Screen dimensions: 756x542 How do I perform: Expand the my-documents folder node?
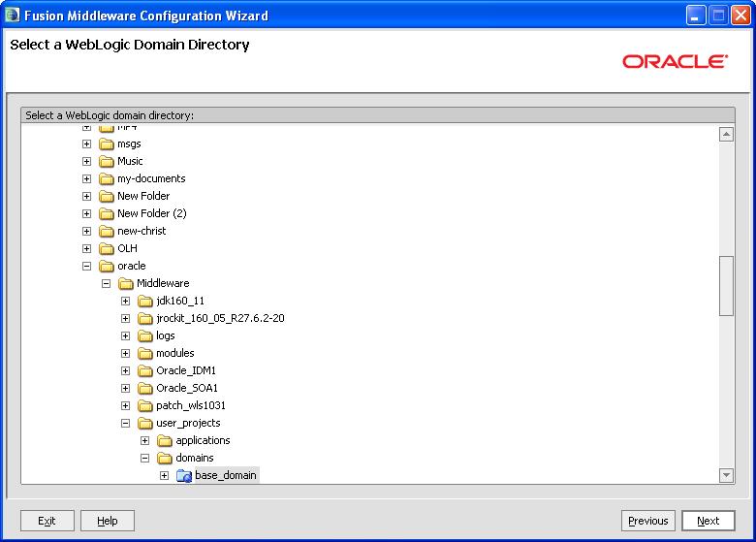[87, 179]
